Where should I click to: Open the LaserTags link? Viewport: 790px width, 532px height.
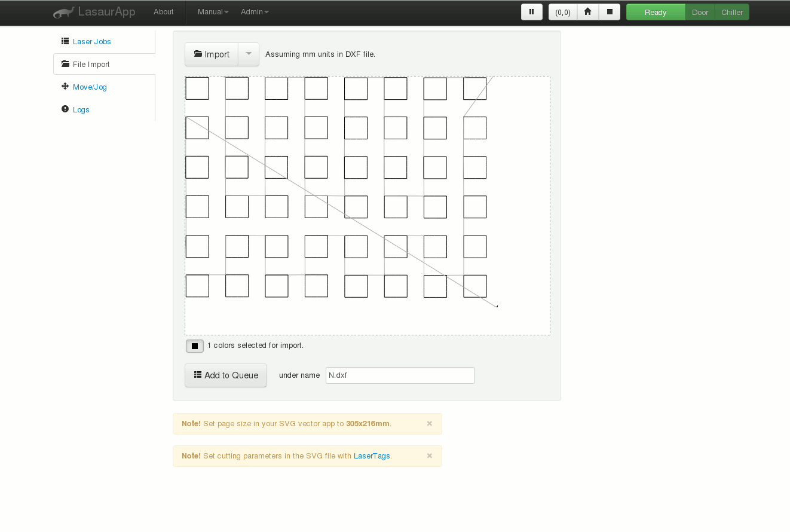(x=372, y=455)
